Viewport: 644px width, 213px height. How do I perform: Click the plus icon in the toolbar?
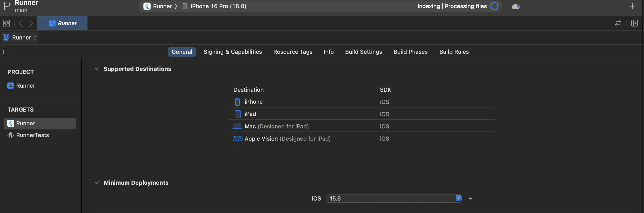coord(632,6)
